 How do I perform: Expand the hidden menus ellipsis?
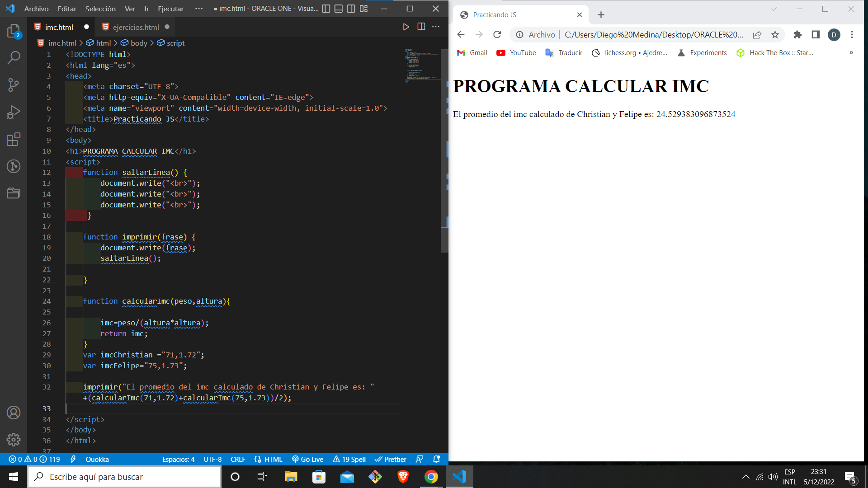(x=199, y=9)
